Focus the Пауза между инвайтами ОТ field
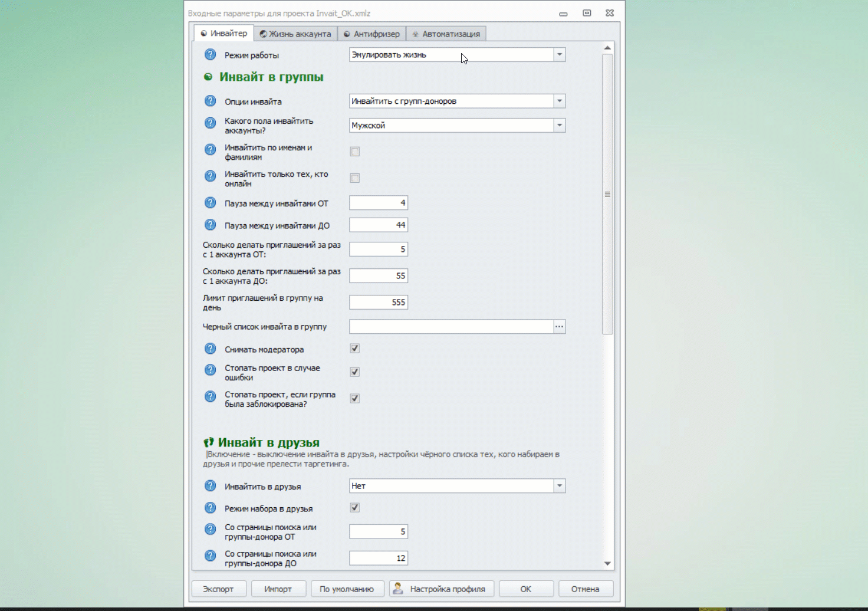 tap(379, 203)
